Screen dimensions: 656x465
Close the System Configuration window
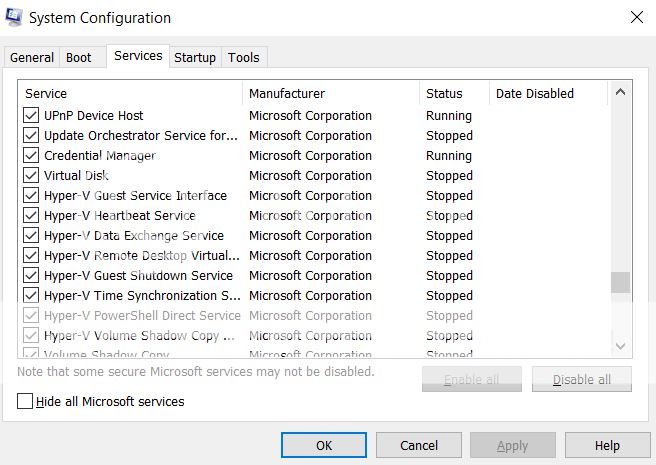point(637,17)
